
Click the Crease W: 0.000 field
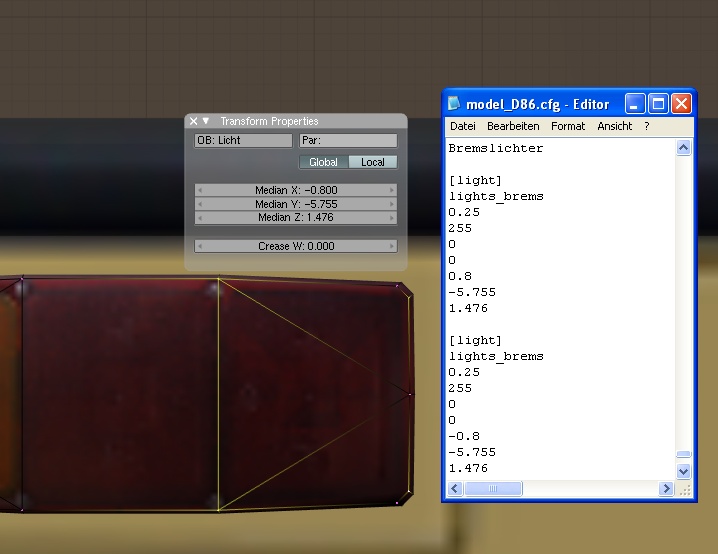click(x=296, y=246)
